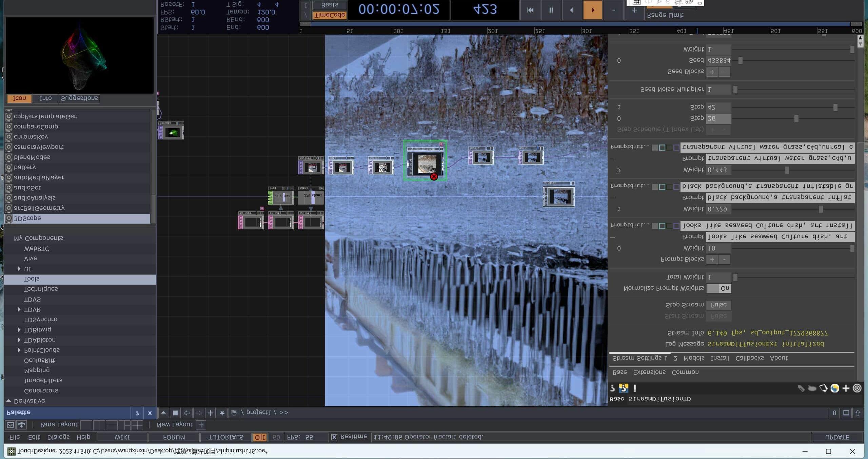Click the power O|I cook toggle
The image size is (868, 459).
(260, 437)
